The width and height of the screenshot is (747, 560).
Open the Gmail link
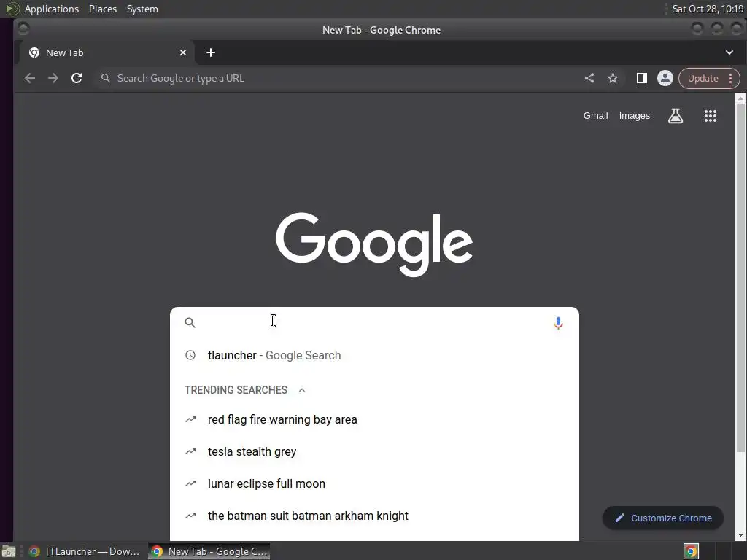[595, 116]
